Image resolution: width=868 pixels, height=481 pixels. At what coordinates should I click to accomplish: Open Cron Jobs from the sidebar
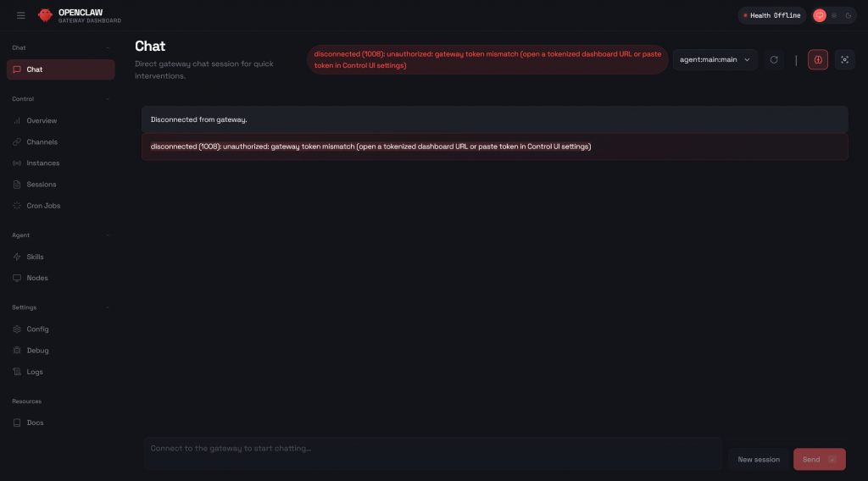click(43, 206)
